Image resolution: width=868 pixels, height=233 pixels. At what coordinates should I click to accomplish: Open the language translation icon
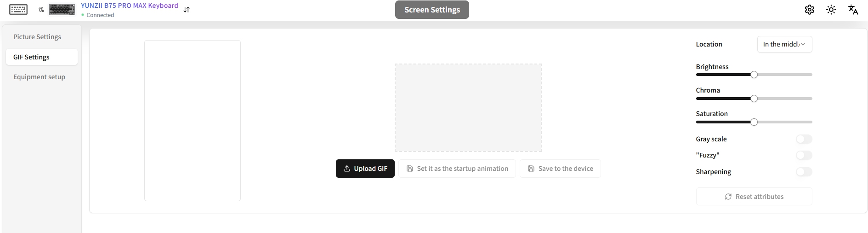pos(853,10)
